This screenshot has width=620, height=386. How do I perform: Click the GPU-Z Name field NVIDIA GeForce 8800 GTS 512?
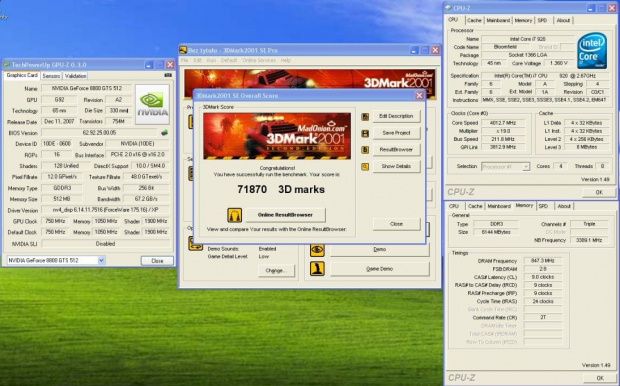pyautogui.click(x=87, y=89)
